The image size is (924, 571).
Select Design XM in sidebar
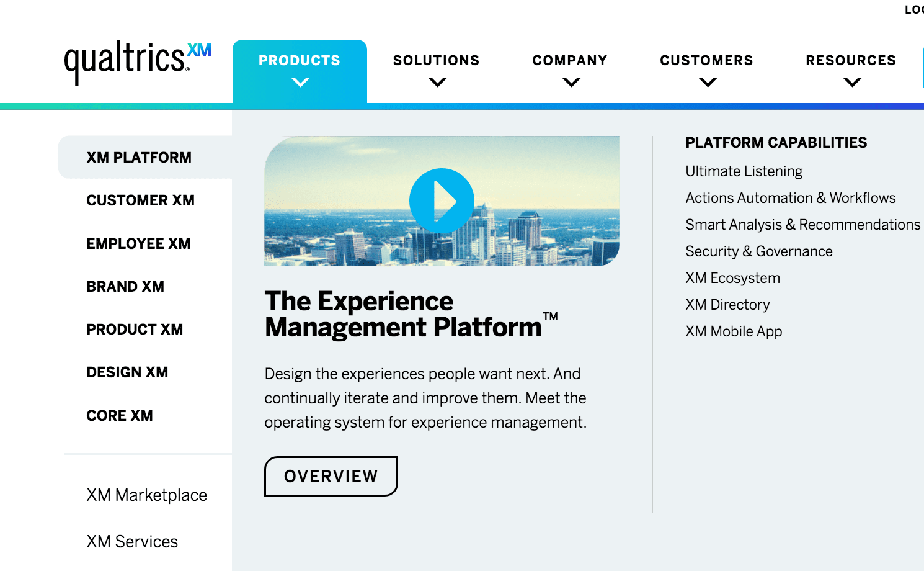[127, 372]
